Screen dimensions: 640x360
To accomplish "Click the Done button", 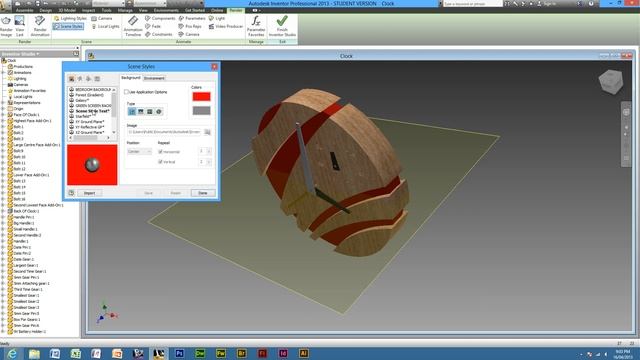I will point(203,193).
